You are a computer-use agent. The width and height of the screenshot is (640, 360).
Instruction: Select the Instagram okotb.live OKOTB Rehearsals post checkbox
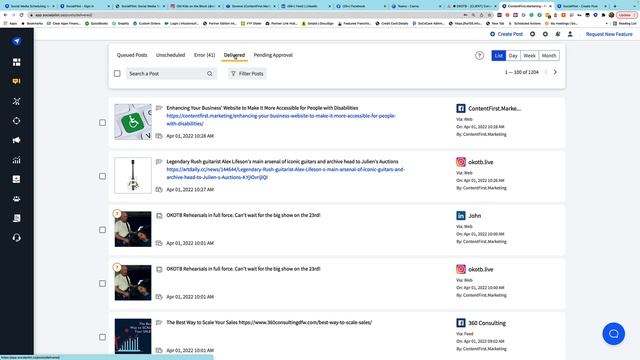pyautogui.click(x=102, y=283)
